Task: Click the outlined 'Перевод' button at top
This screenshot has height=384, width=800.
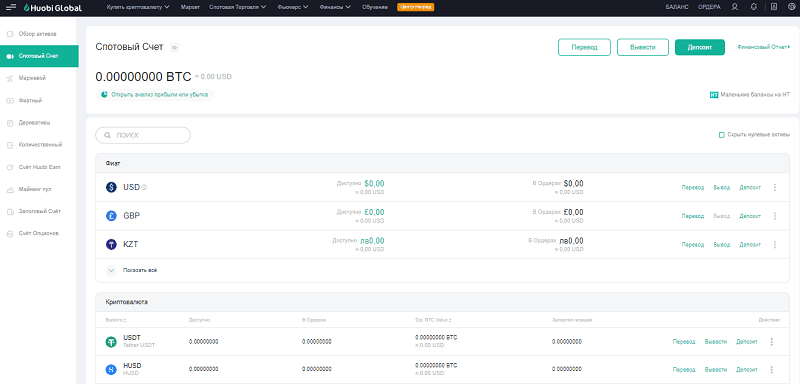Action: pos(584,47)
